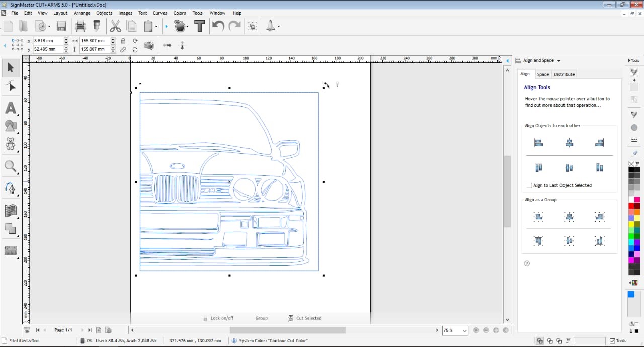Screen dimensions: 644x347
Task: Switch to the Distribute tab
Action: pos(564,74)
